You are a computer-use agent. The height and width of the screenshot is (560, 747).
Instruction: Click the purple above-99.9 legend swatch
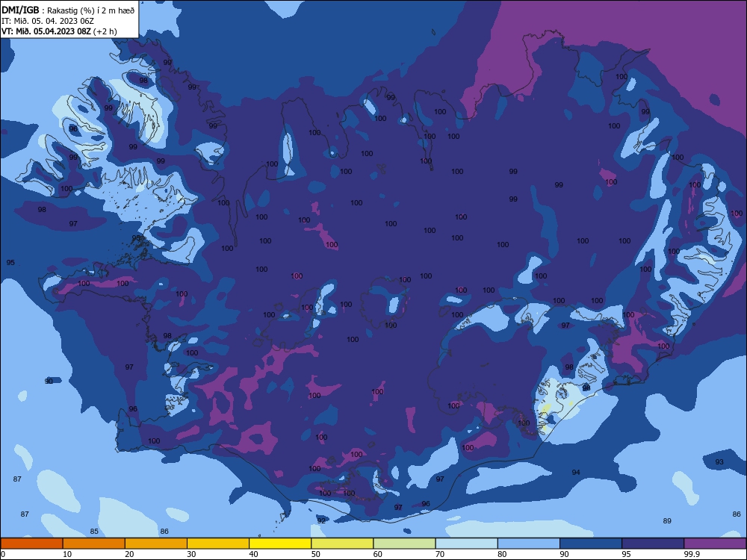click(x=715, y=544)
